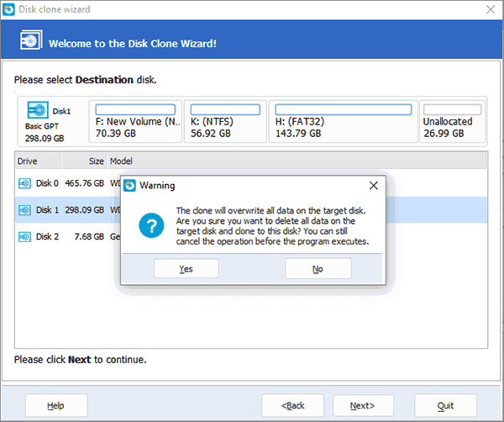Close the Warning dialog with X
This screenshot has width=504, height=422.
coord(374,186)
